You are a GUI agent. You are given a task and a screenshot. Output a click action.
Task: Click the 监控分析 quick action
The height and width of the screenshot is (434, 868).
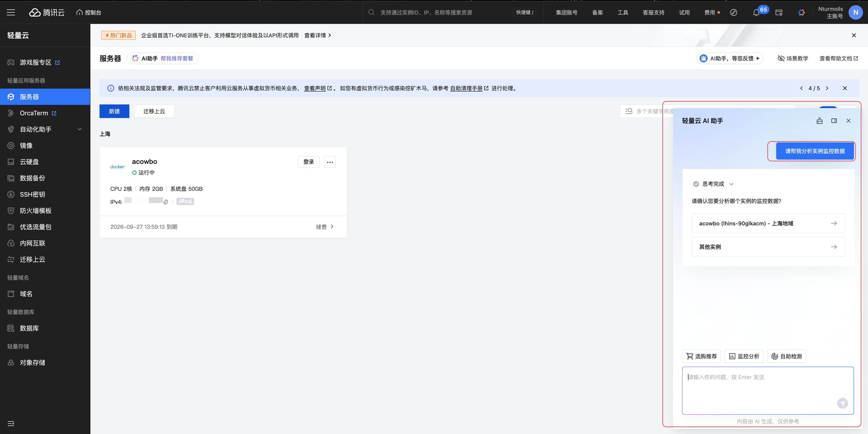click(x=744, y=356)
